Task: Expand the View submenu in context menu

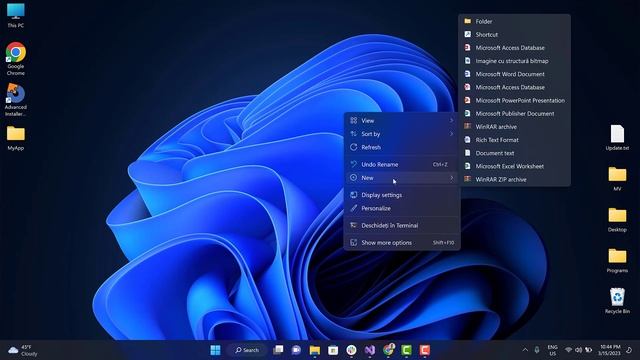Action: tap(402, 120)
